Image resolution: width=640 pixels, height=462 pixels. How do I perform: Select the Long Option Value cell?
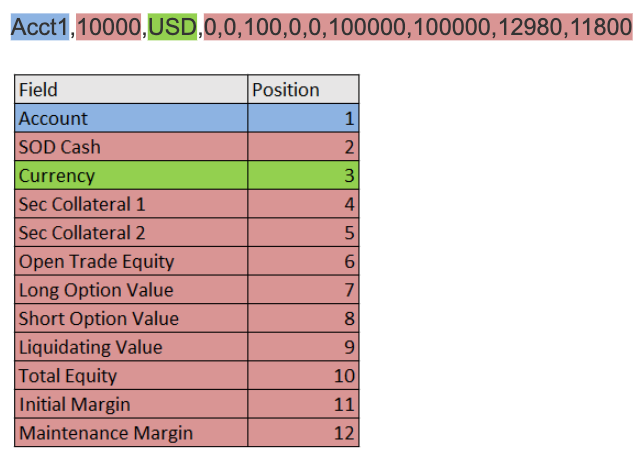click(x=131, y=289)
